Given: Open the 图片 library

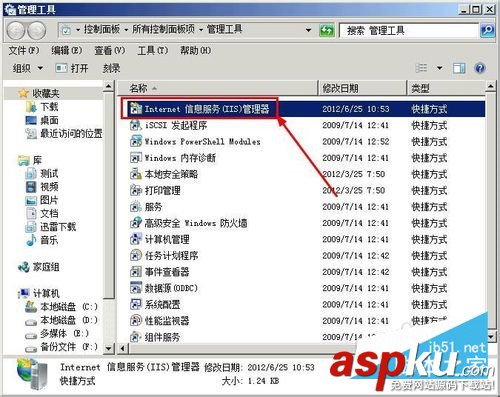Looking at the screenshot, I should (49, 200).
